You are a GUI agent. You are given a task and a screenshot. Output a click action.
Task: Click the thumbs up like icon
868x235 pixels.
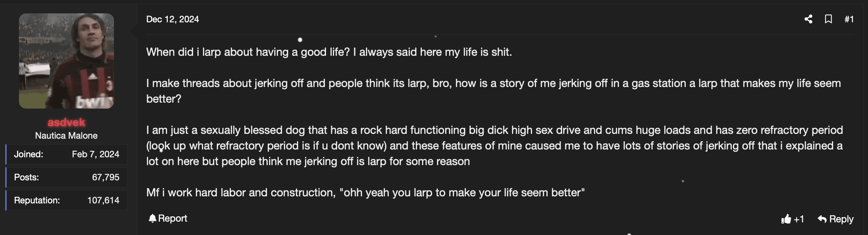point(786,219)
